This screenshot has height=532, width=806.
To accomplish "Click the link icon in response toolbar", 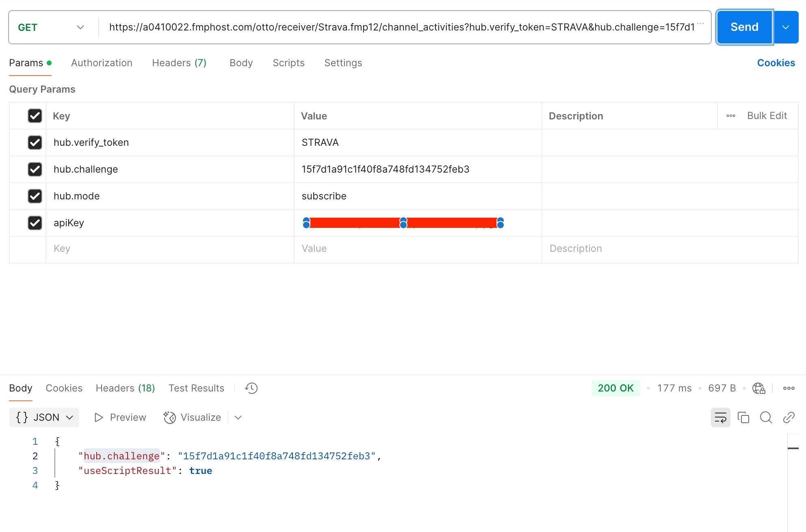I will click(x=789, y=417).
